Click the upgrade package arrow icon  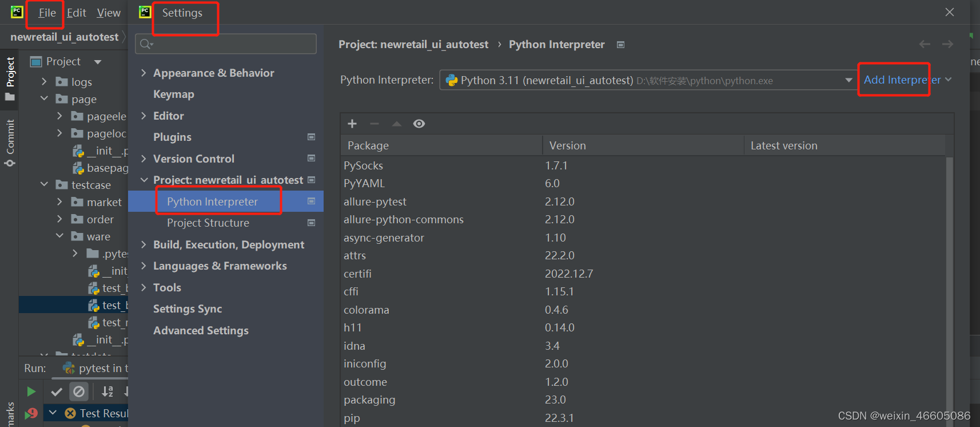coord(397,124)
